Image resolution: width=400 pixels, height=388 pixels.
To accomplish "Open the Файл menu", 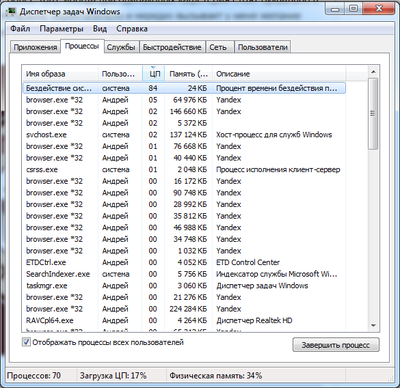I will click(x=20, y=29).
